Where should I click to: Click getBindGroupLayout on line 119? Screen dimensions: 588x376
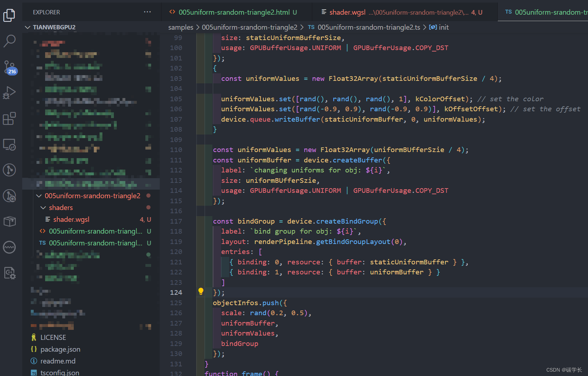353,241
